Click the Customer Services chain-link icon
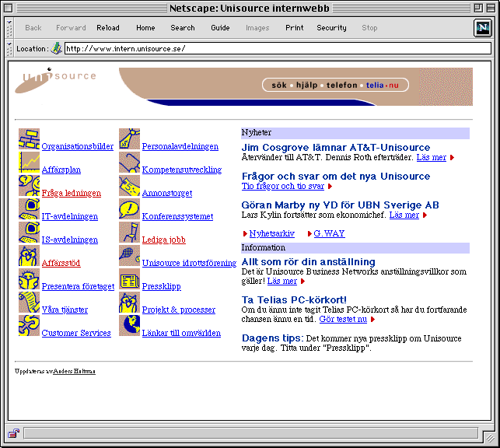 tap(29, 325)
